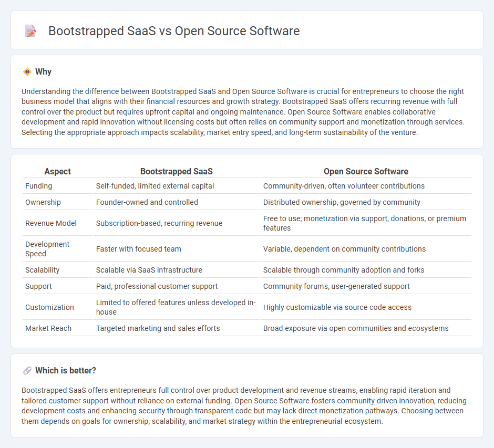Click the 'Which is better?' heading
Screen dimensions: 494x448
click(66, 371)
